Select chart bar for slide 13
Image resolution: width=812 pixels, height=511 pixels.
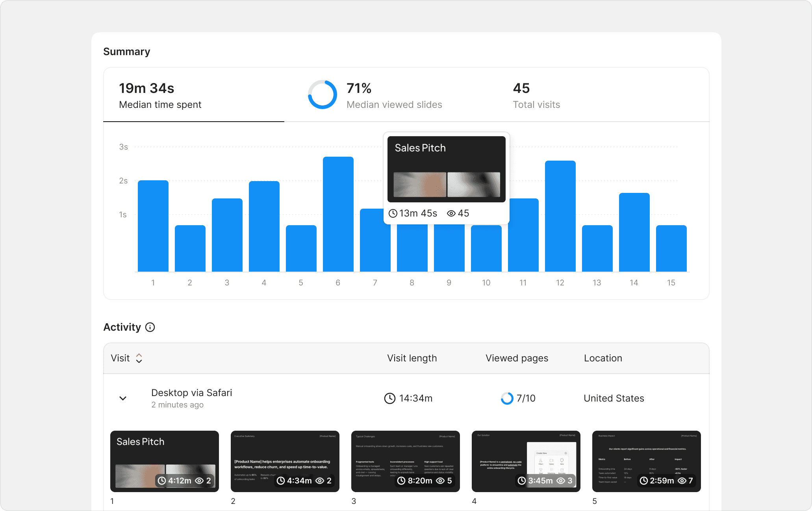597,248
